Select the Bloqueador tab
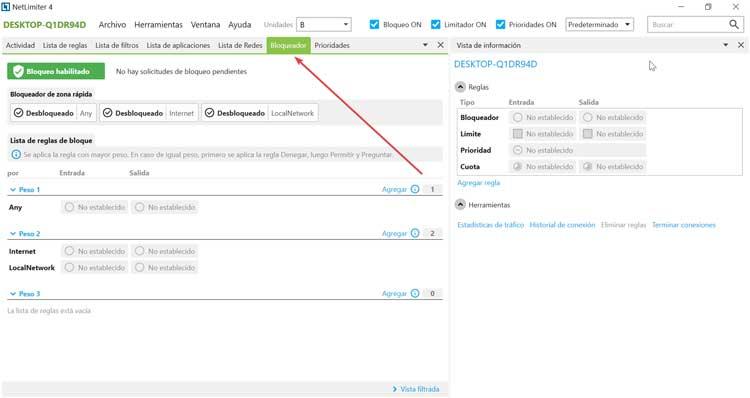750x398 pixels. click(288, 45)
